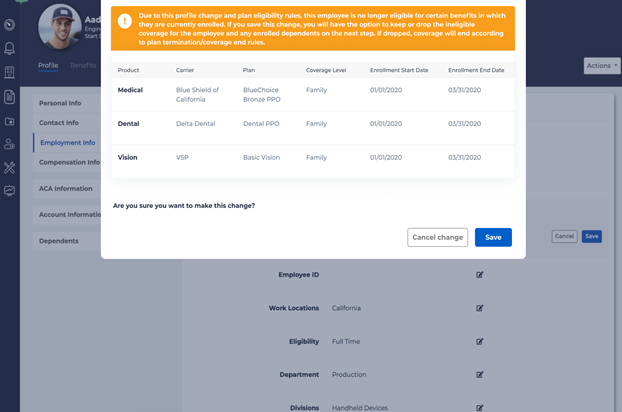Open the Dependents section
This screenshot has height=412, width=622.
click(59, 241)
